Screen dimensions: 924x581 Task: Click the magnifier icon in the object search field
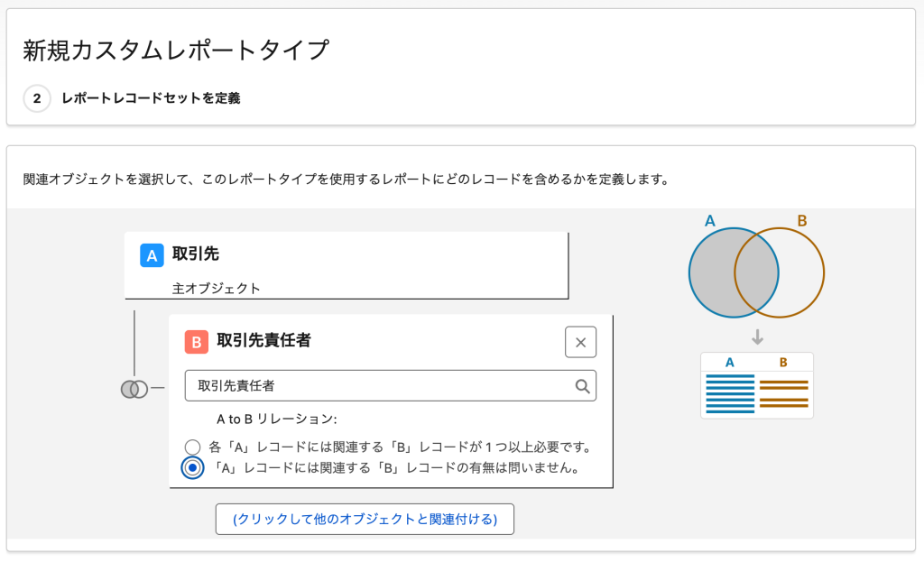[x=582, y=386]
